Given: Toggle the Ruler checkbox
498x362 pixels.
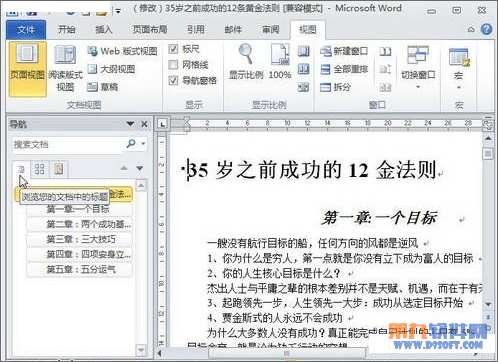Looking at the screenshot, I should [184, 49].
